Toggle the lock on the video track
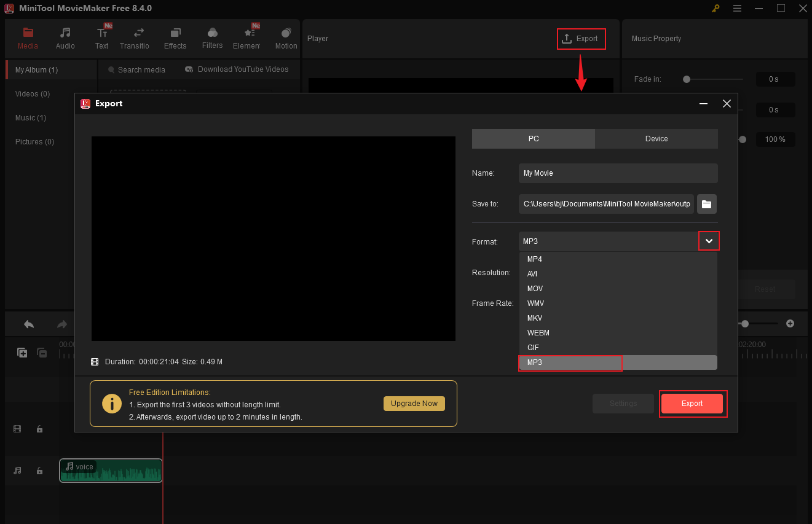Image resolution: width=812 pixels, height=524 pixels. coord(39,428)
